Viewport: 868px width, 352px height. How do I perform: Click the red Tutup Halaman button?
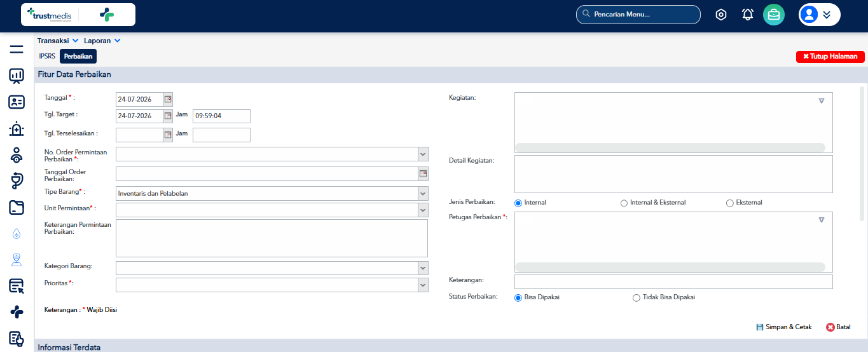[830, 57]
